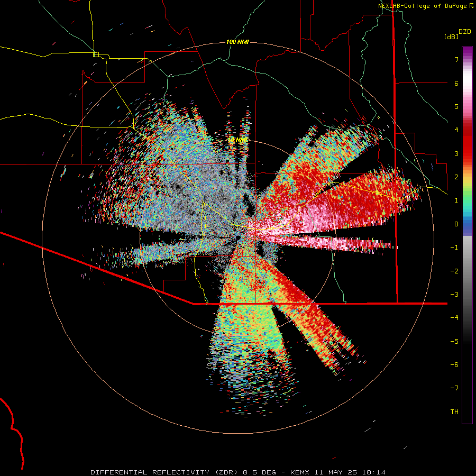476x476 pixels.
Task: Click the Differential Reflectivity KEMX caption text
Action: coord(238,472)
